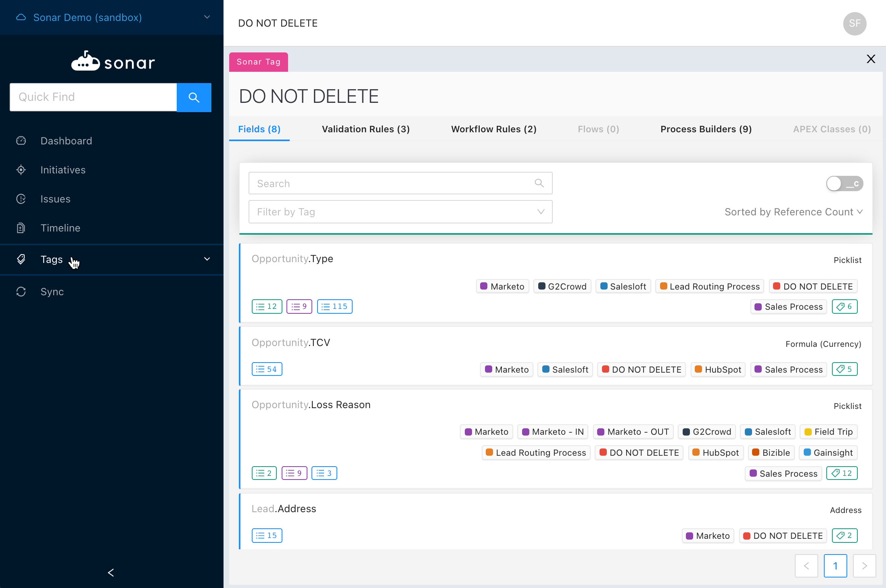This screenshot has height=588, width=886.
Task: Click the 115 reference count badge
Action: [x=334, y=307]
